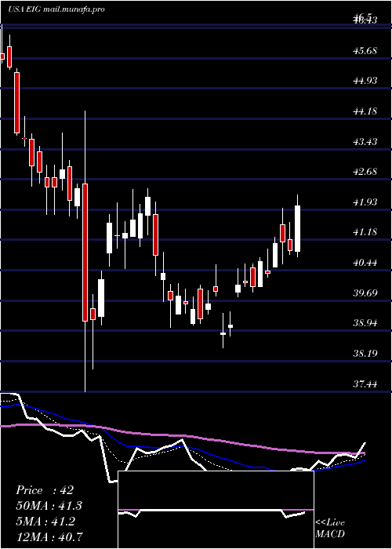Click the 42.68 price axis label
This screenshot has height=549, width=392.
(x=365, y=172)
